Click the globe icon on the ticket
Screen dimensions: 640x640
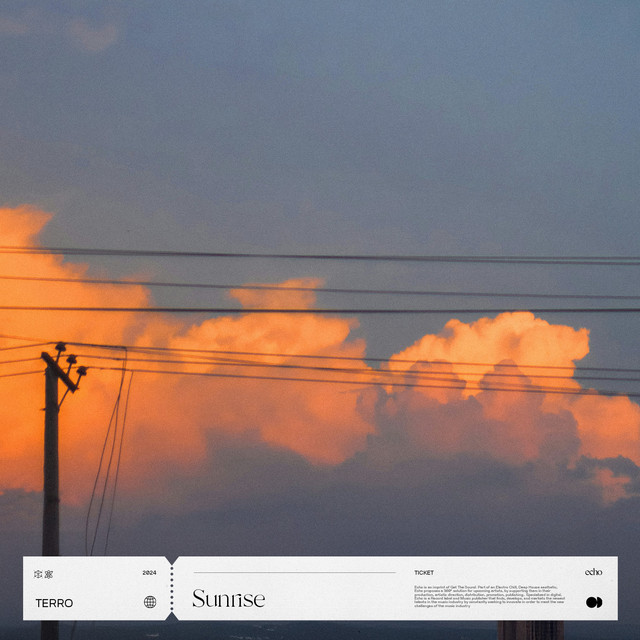click(x=150, y=602)
